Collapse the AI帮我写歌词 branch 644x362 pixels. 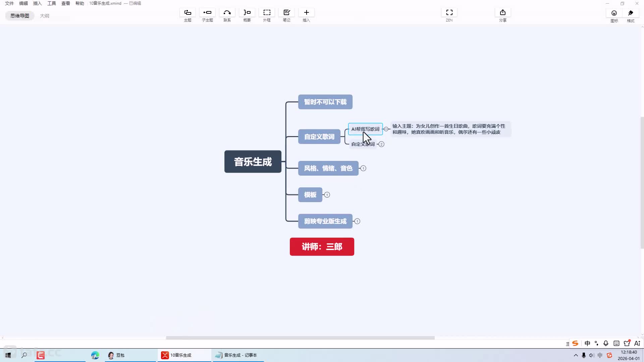[386, 129]
